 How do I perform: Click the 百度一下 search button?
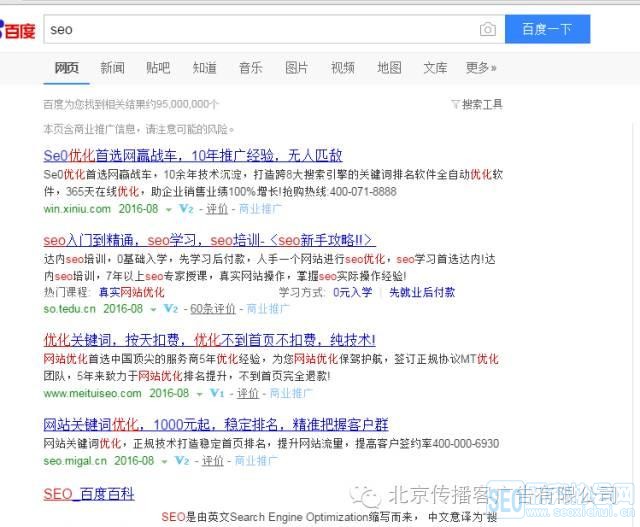pos(547,29)
